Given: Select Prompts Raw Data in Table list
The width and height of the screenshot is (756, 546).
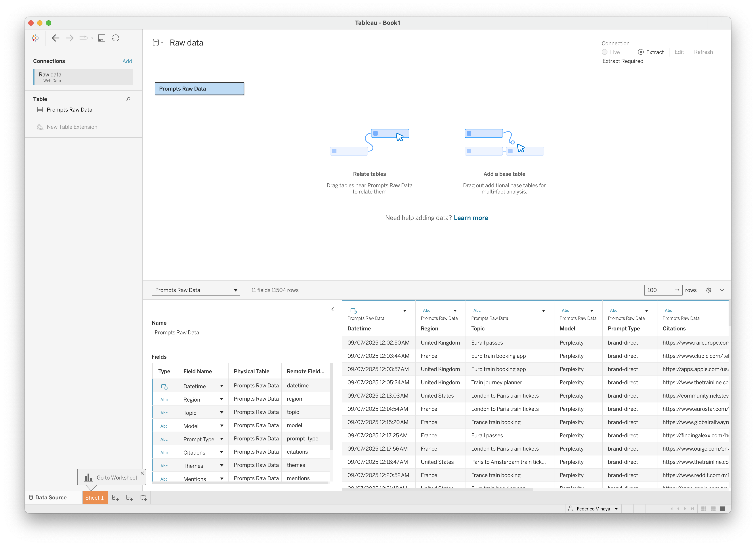Looking at the screenshot, I should (69, 110).
